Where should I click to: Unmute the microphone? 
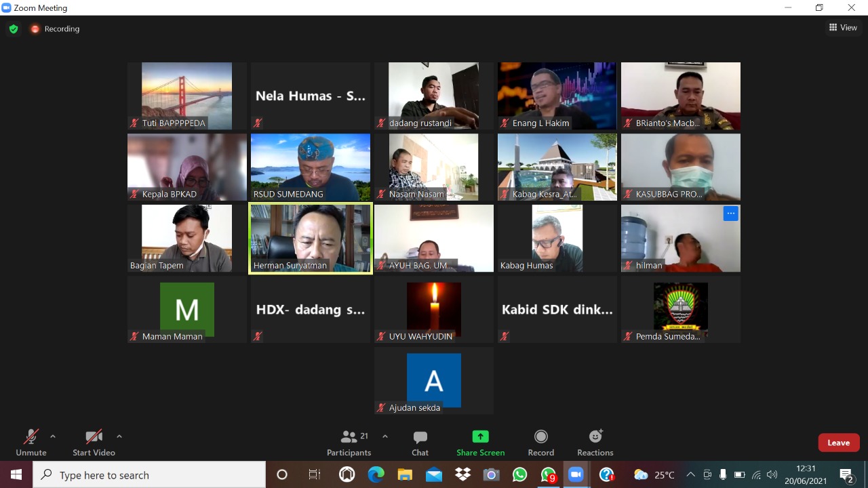coord(31,443)
